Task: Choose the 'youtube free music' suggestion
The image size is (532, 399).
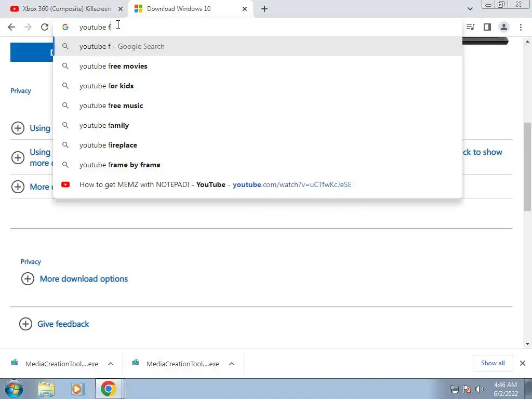Action: point(258,105)
